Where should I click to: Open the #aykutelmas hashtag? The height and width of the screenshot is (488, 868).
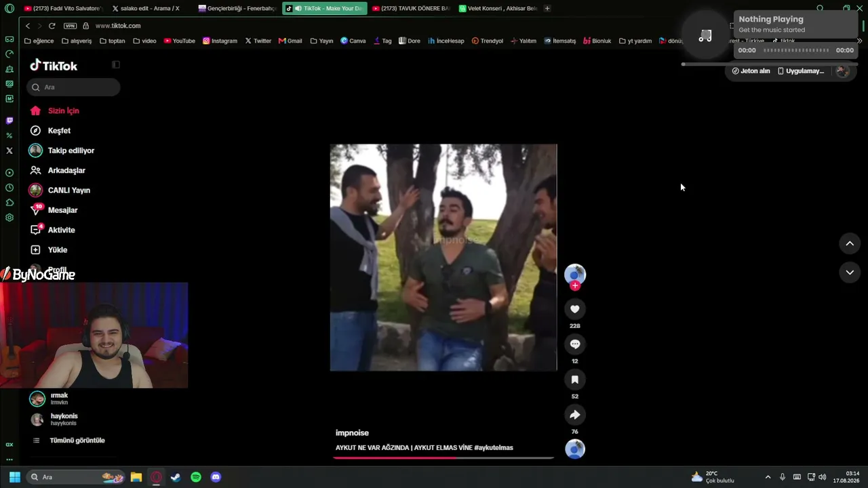(x=494, y=448)
